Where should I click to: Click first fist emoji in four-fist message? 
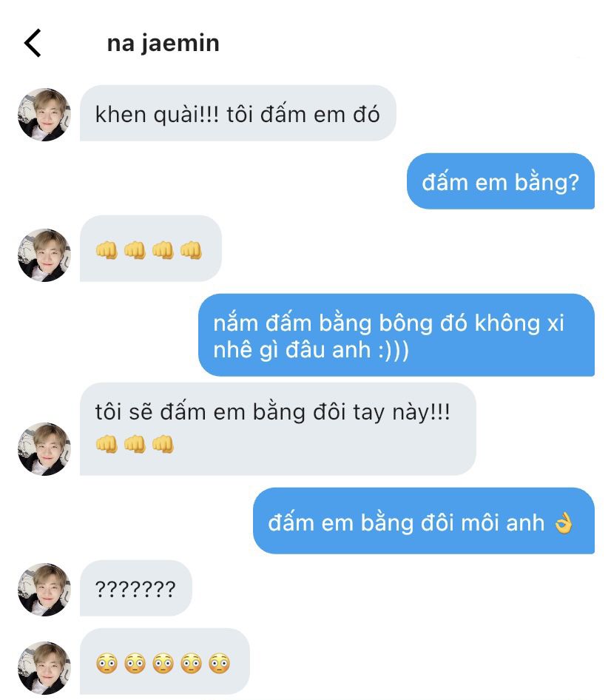(x=107, y=250)
